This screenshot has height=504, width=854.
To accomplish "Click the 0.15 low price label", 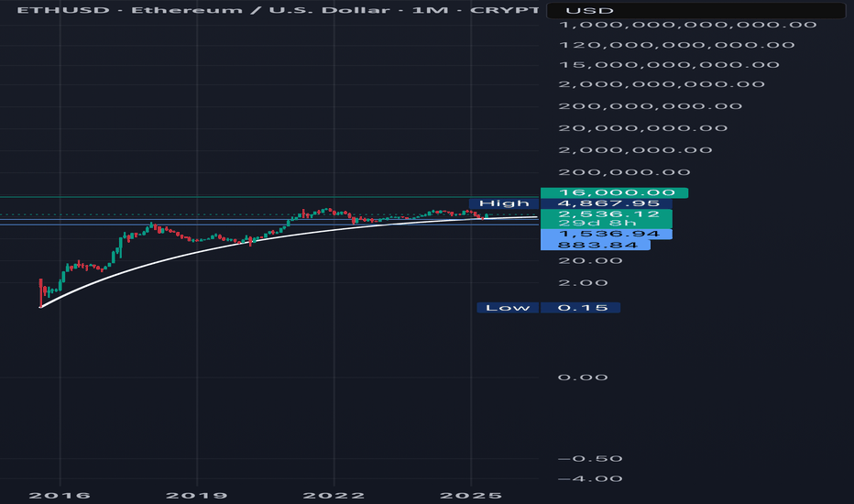I will coord(580,308).
